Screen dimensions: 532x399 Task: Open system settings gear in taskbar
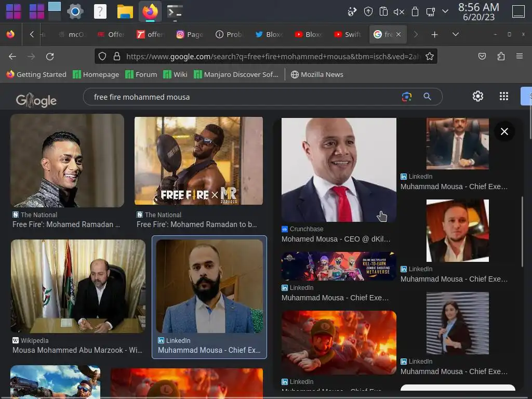coord(75,11)
